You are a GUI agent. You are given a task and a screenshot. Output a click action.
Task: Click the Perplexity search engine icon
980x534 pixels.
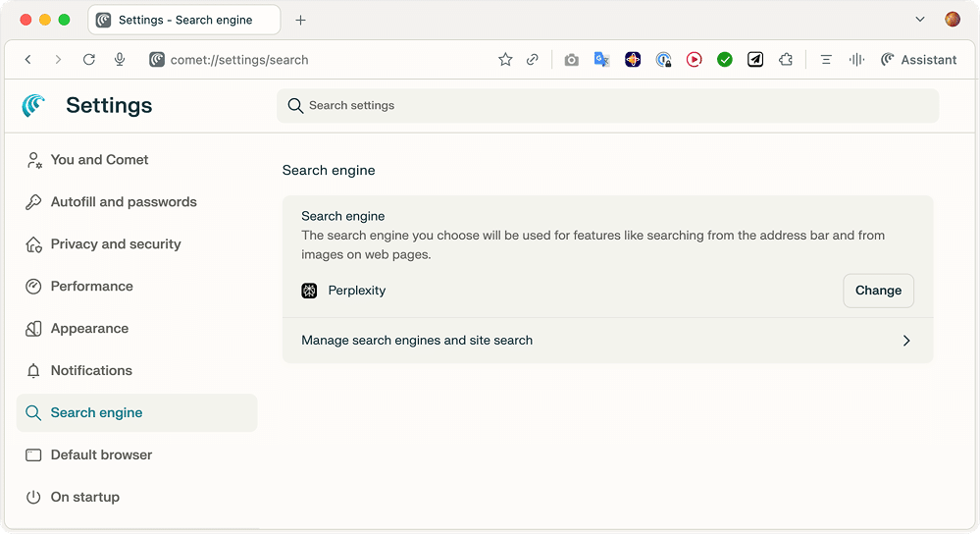(x=309, y=291)
